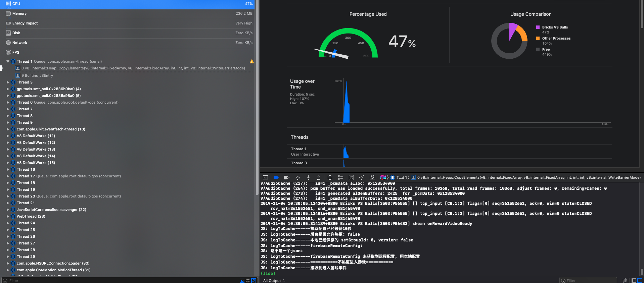Open the Debug View Hierarchy icon
This screenshot has height=283, width=644.
(x=330, y=177)
